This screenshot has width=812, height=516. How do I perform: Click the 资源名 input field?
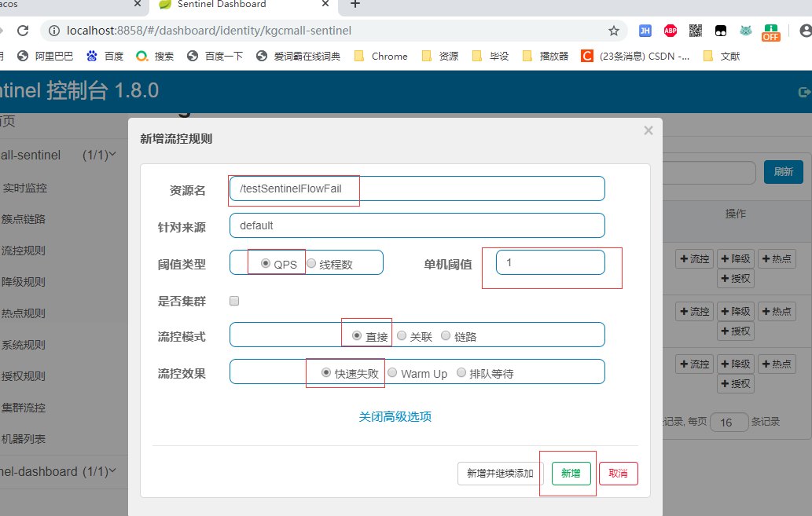click(417, 188)
